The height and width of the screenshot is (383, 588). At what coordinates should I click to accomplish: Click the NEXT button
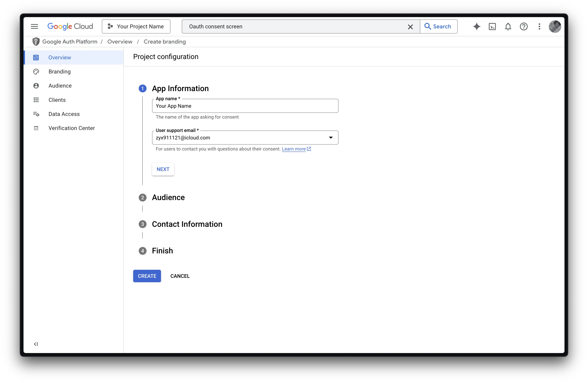(163, 169)
